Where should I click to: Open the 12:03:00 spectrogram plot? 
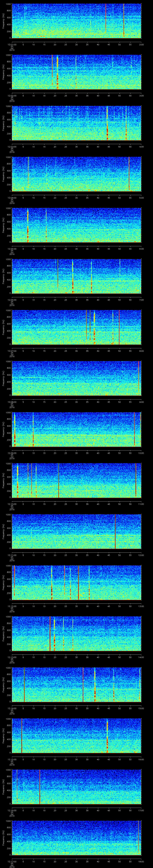pyautogui.click(x=77, y=123)
